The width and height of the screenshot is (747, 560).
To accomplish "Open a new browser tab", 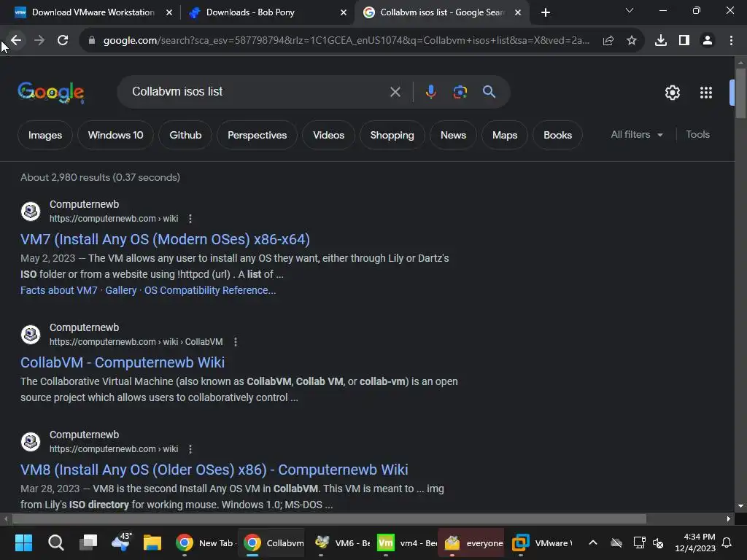I will 546,12.
